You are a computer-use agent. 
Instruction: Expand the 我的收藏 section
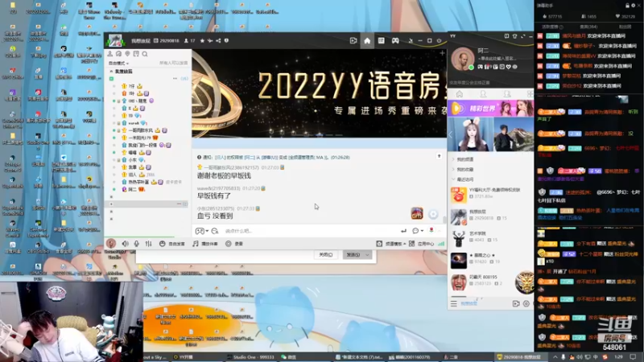(x=463, y=169)
